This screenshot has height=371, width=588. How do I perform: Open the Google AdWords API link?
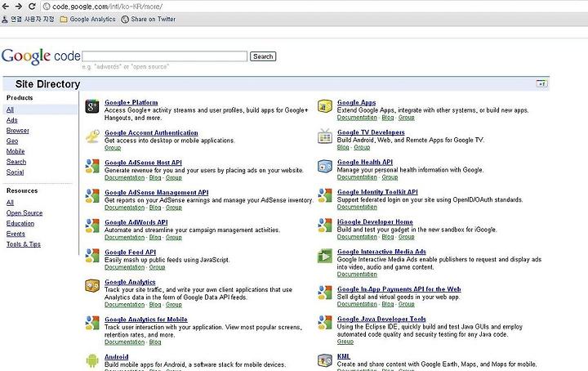point(136,222)
